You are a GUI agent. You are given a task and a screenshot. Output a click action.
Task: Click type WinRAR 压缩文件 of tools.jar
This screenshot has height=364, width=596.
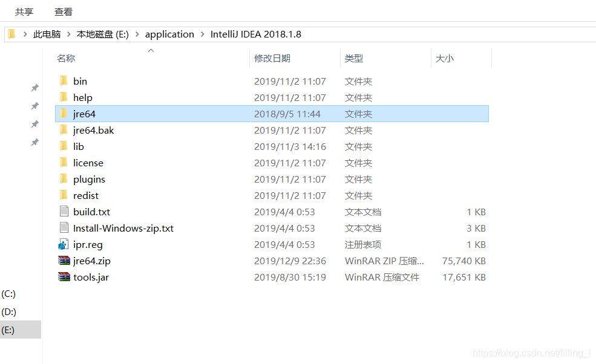(x=382, y=278)
